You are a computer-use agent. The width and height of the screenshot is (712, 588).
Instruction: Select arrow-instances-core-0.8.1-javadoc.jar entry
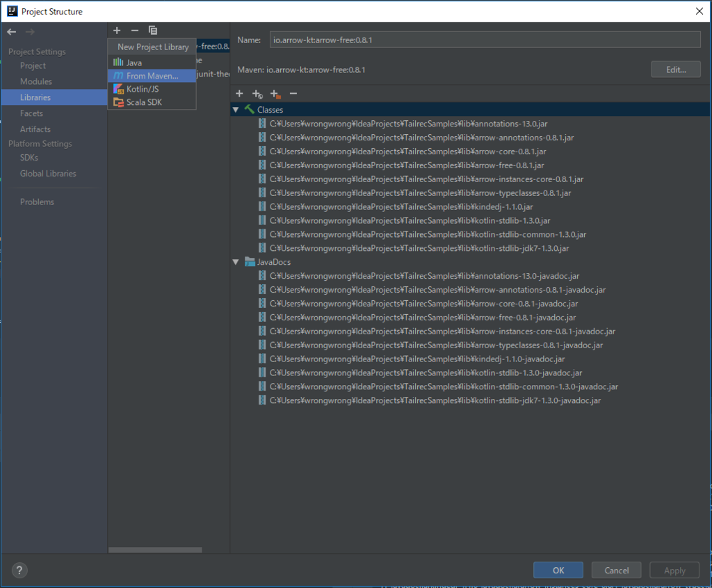click(x=442, y=332)
